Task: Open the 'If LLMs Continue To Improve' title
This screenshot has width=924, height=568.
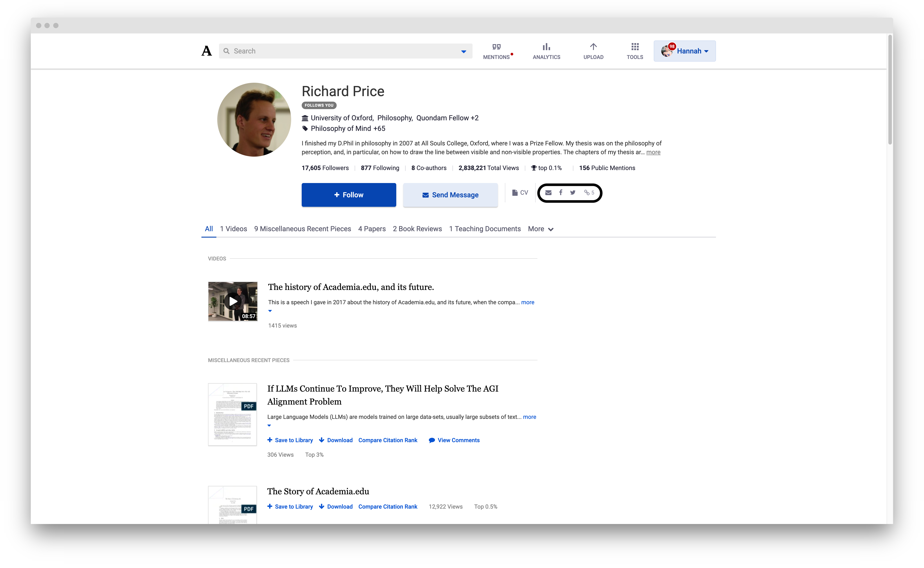Action: 383,395
